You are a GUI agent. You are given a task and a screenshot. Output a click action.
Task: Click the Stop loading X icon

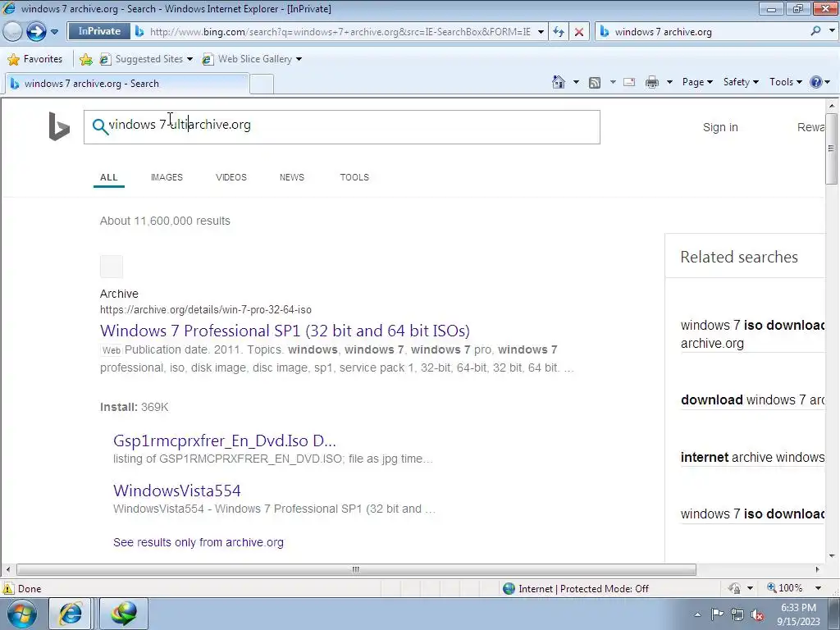coord(578,32)
